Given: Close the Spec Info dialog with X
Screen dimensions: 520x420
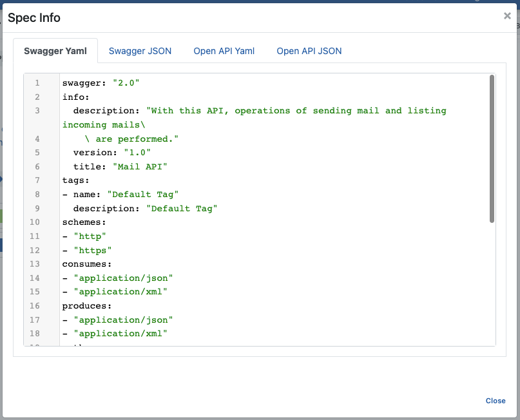Looking at the screenshot, I should (x=507, y=16).
